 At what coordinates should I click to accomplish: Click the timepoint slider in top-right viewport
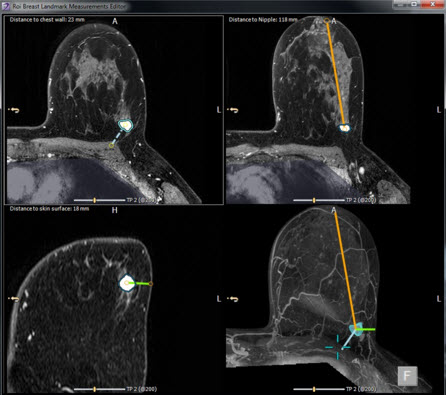tap(319, 200)
